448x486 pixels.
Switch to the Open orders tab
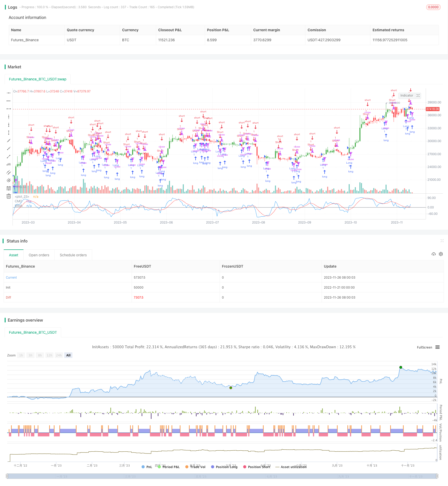(x=39, y=255)
